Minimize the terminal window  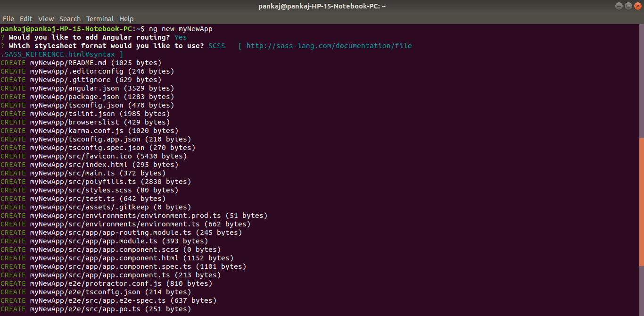tap(619, 6)
